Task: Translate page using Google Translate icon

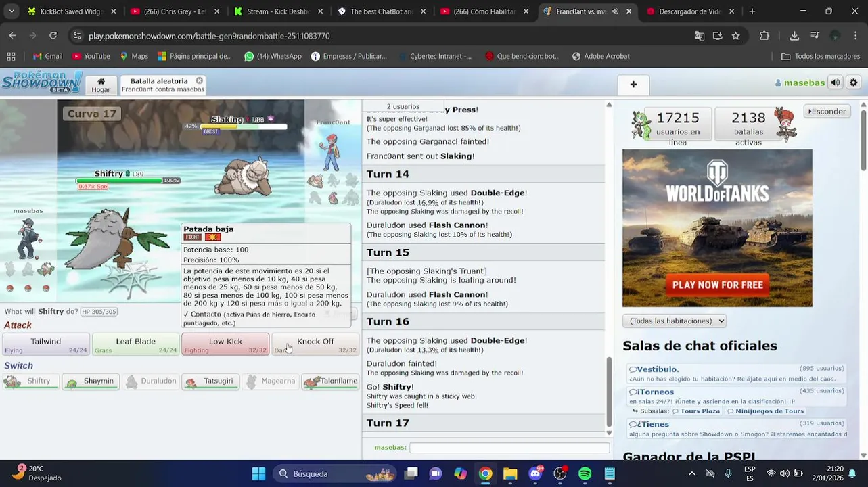Action: pyautogui.click(x=700, y=36)
